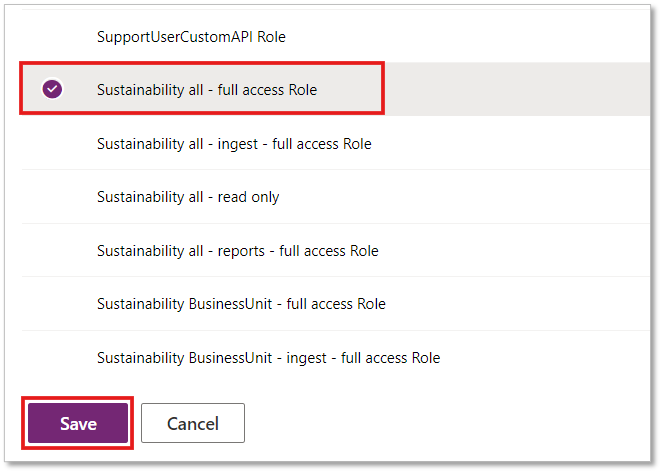Tick checkbox area beside BusinessUnit - ingest role

(x=52, y=358)
